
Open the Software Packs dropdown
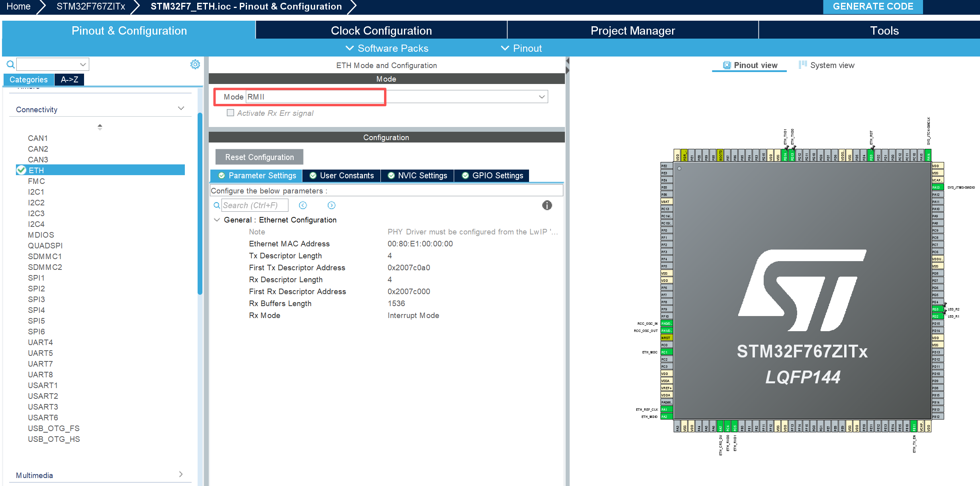(x=387, y=48)
